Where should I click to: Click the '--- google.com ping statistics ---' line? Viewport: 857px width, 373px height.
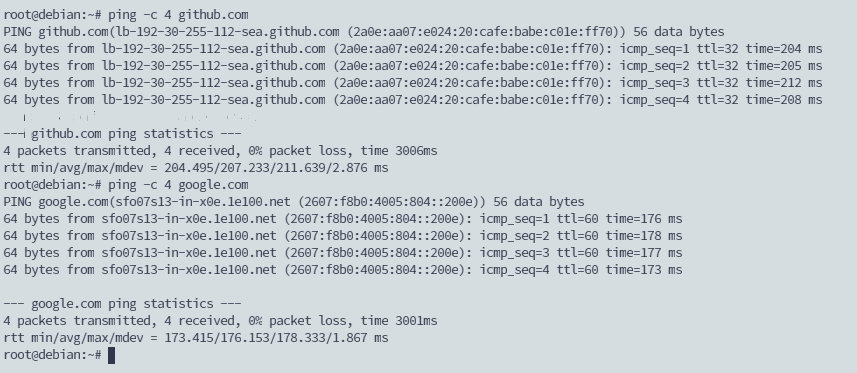(x=122, y=303)
